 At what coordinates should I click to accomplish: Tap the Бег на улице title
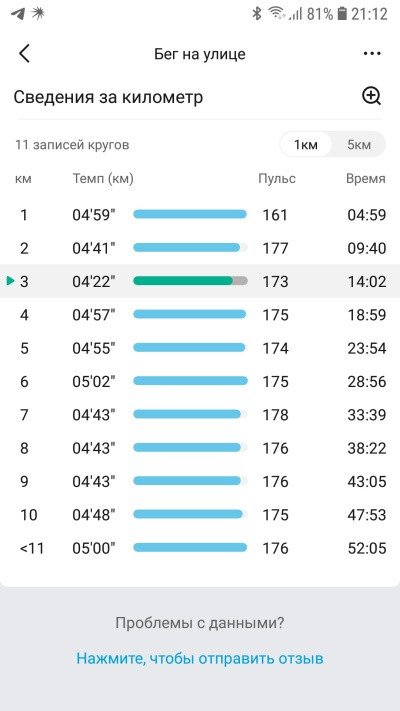[200, 54]
